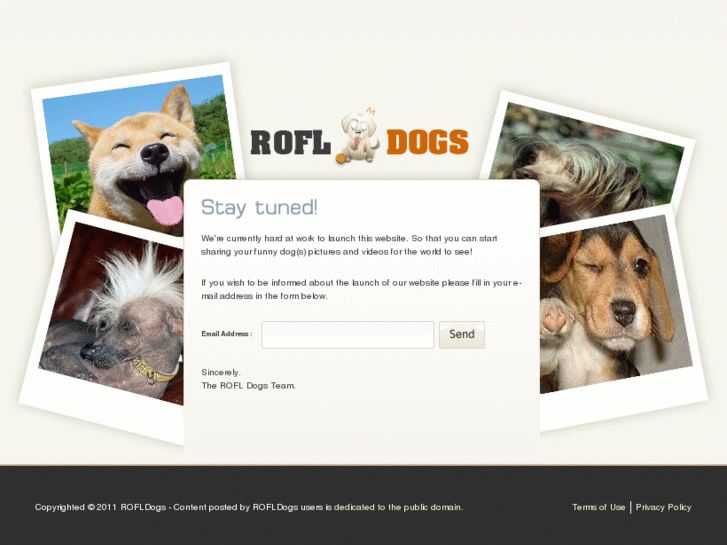Open the Privacy Policy link
727x545 pixels.
663,507
